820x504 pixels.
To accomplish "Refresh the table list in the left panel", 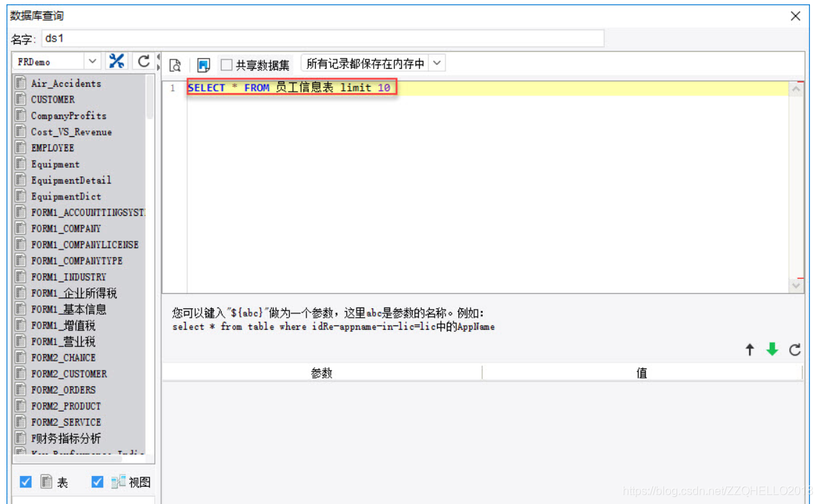I will pos(143,61).
